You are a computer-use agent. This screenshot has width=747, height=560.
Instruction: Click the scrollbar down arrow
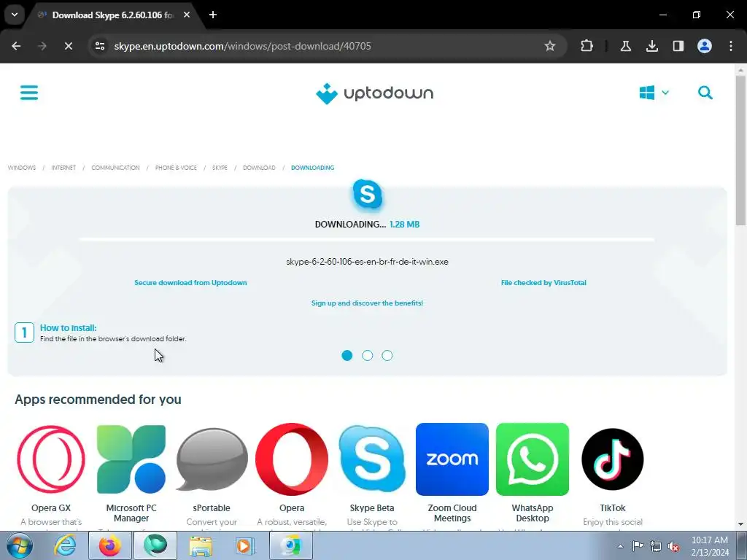(x=740, y=524)
